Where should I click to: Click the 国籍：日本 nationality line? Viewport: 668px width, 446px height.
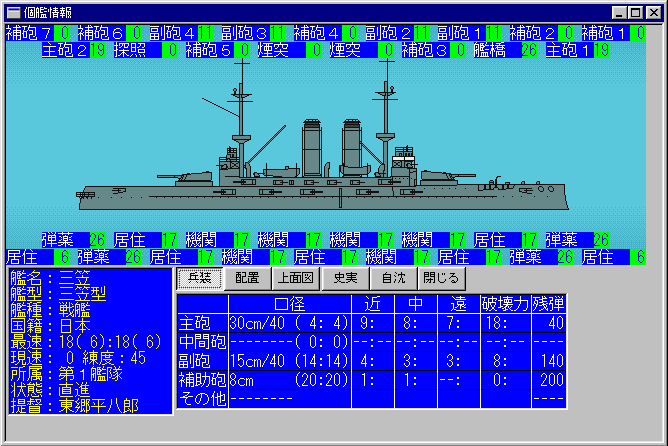pos(51,326)
